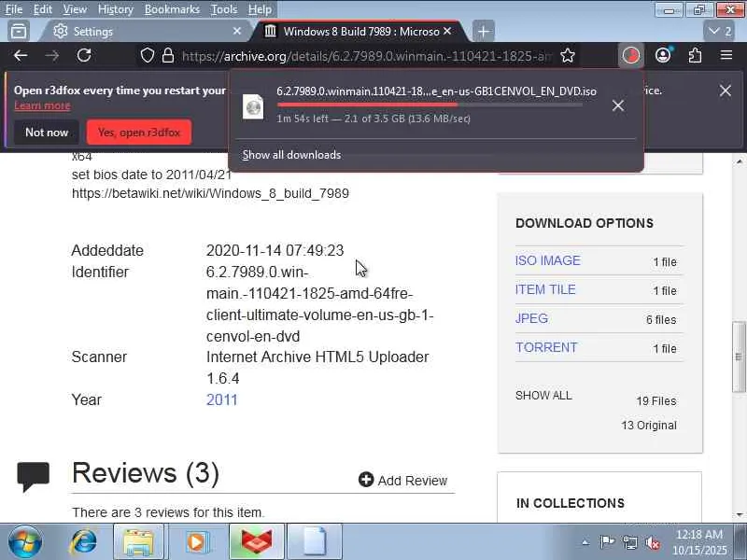Open the account profile icon
Screen dimensions: 747x560
coord(663,56)
